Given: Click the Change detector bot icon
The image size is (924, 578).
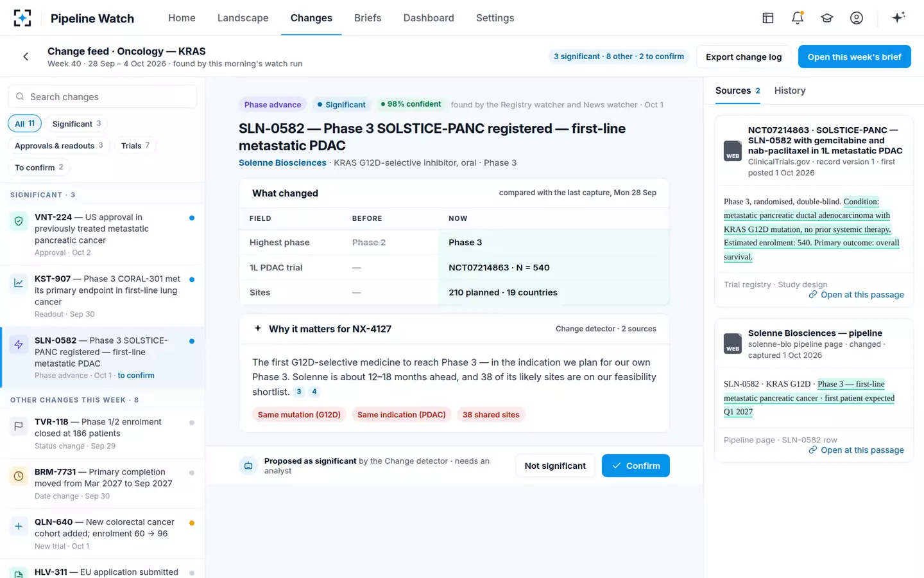Looking at the screenshot, I should (248, 466).
